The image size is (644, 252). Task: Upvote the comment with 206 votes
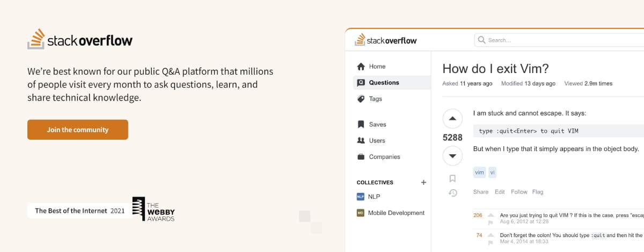point(491,215)
